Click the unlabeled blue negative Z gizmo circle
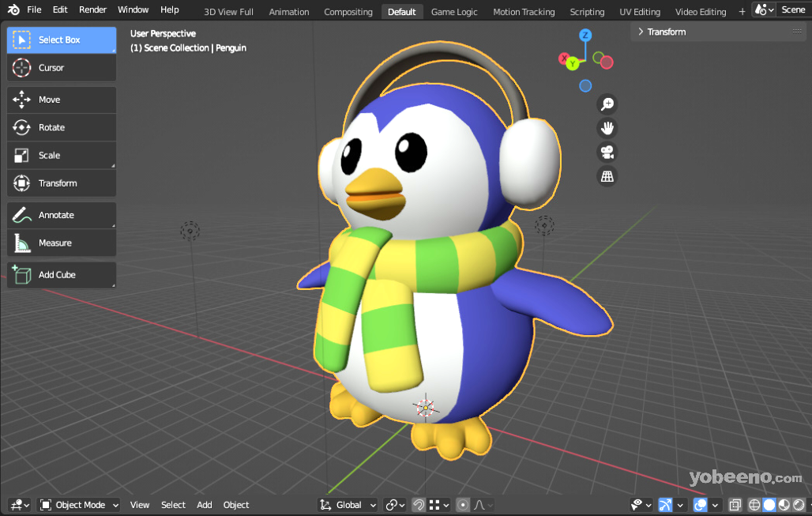This screenshot has width=812, height=516. [x=585, y=85]
